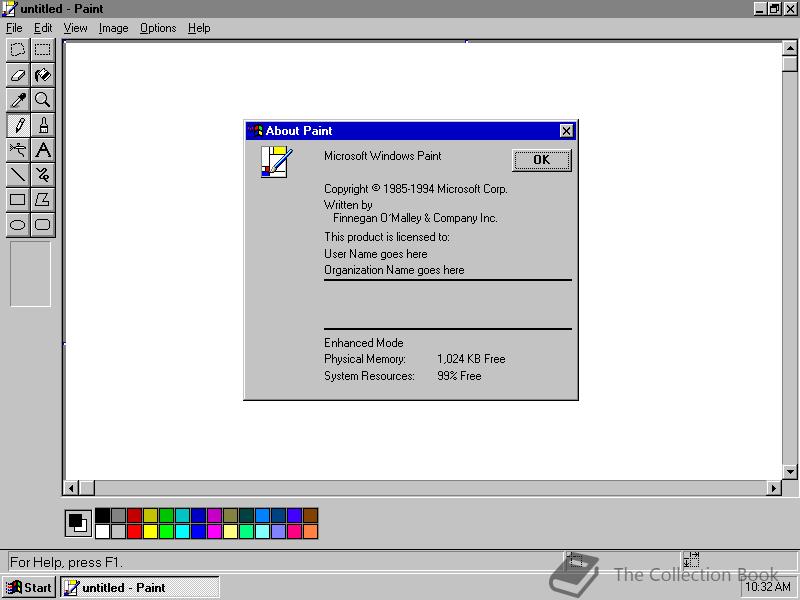Choose the Ellipse tool
This screenshot has height=600, width=800.
(x=18, y=224)
